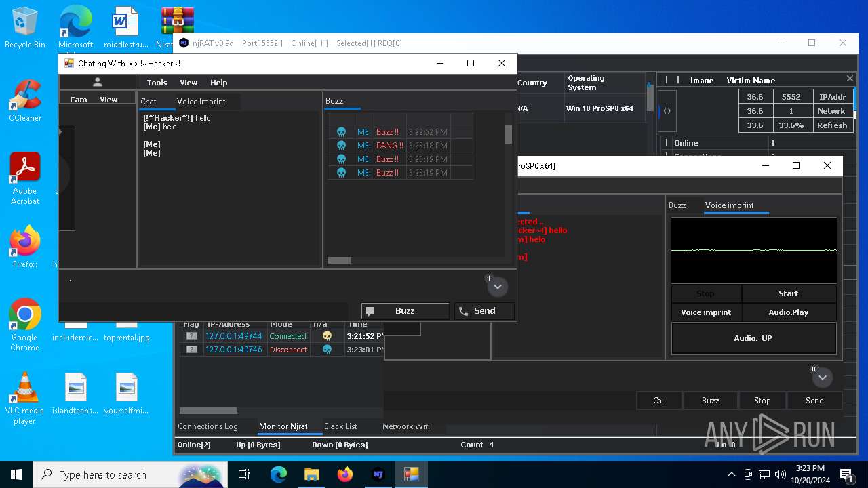Click the Send button with phone icon
The height and width of the screenshot is (488, 868).
484,311
